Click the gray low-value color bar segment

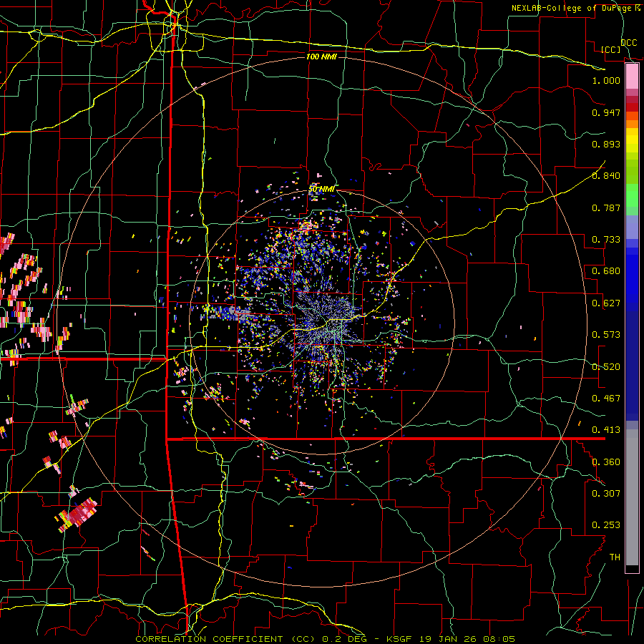coord(632,497)
